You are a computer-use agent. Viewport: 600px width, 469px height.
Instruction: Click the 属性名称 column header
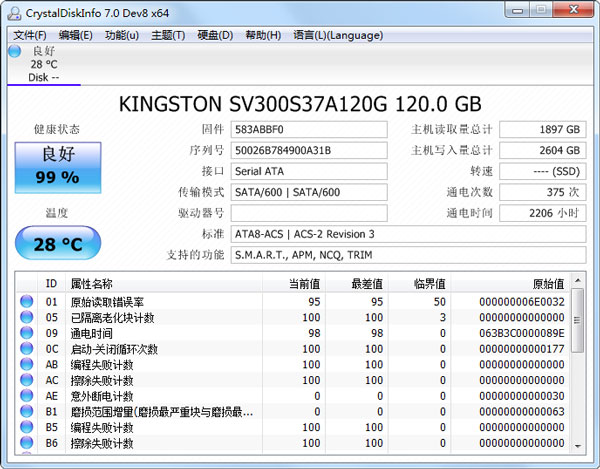164,283
